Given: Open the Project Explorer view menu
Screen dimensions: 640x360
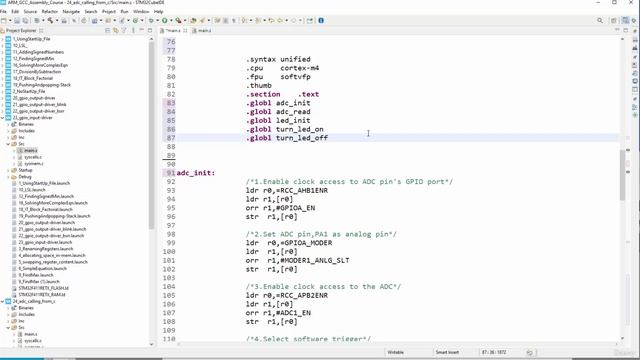Looking at the screenshot, I should pyautogui.click(x=133, y=31).
